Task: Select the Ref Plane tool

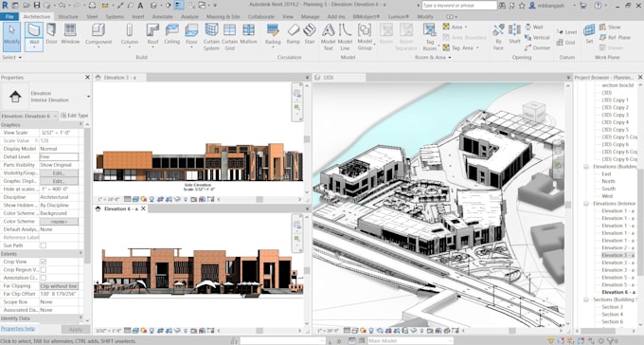Action: point(615,37)
